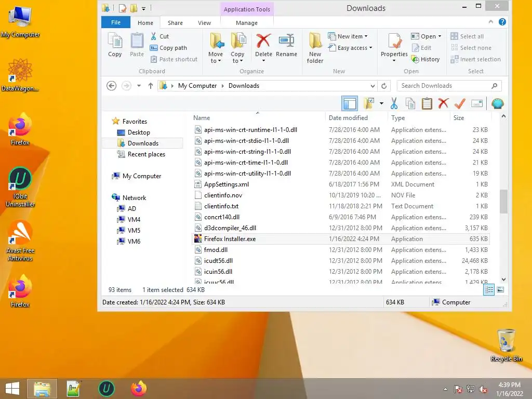Refresh the Downloads folder view
532x399 pixels.
[384, 86]
